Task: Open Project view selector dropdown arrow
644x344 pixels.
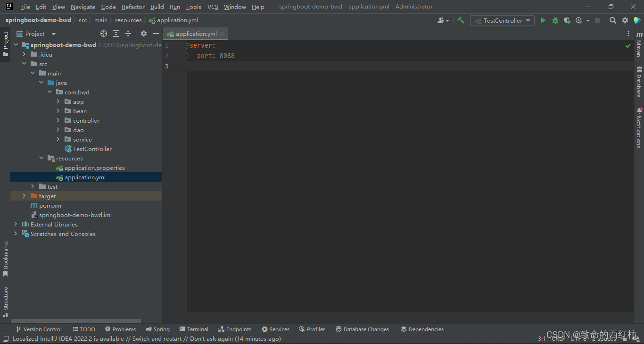Action: tap(53, 34)
